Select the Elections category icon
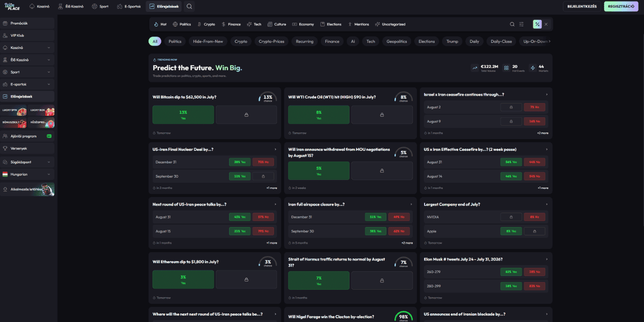This screenshot has width=644, height=322. [323, 24]
